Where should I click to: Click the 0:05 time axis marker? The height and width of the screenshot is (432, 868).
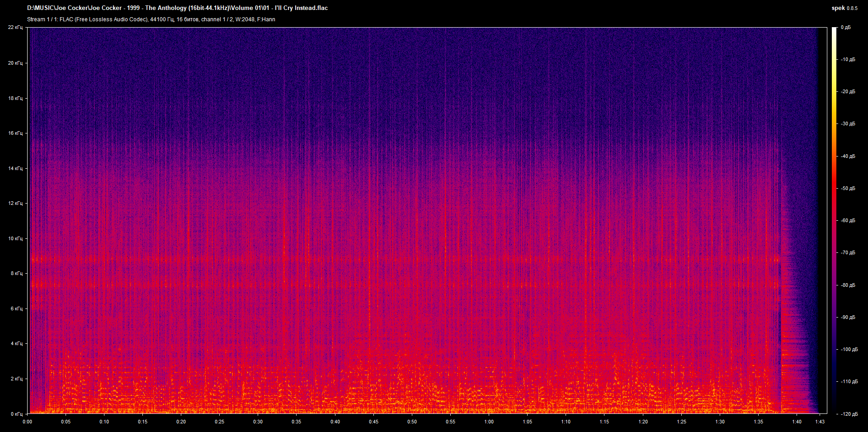66,422
